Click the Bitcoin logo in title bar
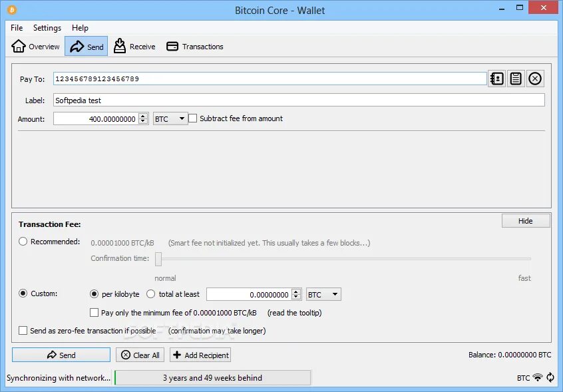 pyautogui.click(x=12, y=10)
